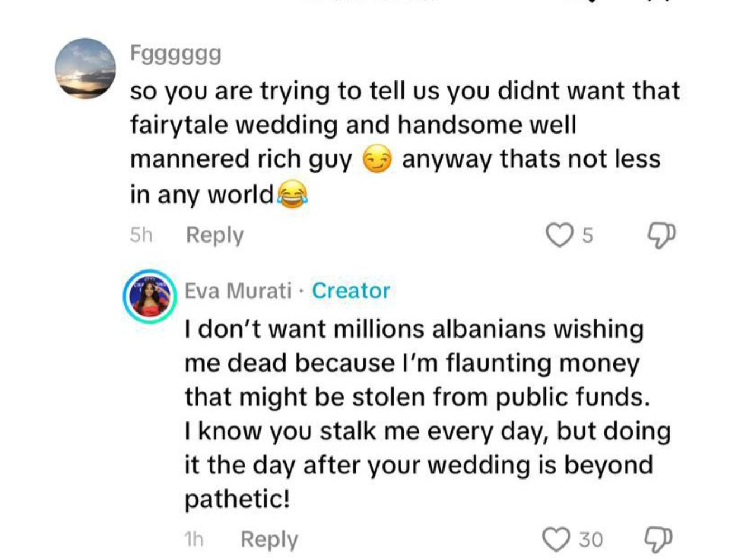The image size is (747, 560).
Task: Open the Eva Murati username profile
Action: pos(238,291)
